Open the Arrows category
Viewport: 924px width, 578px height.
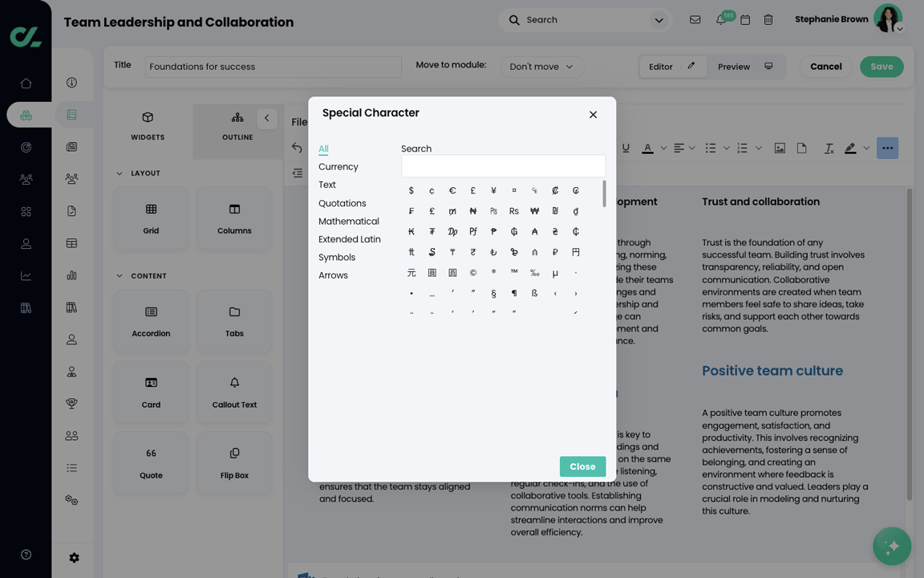point(333,275)
